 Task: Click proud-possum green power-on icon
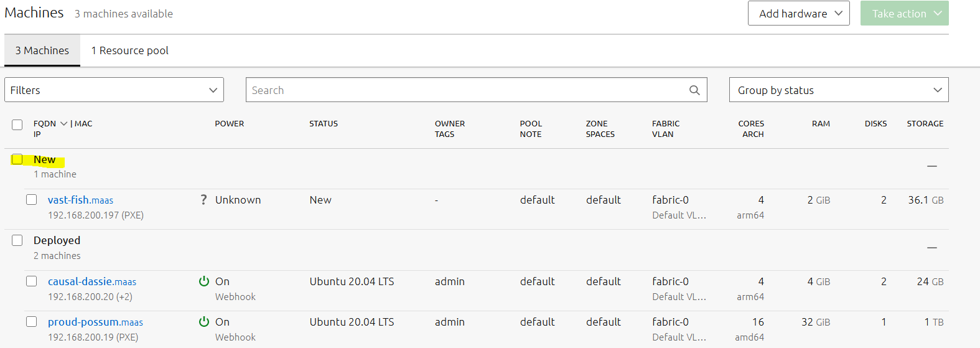coord(204,322)
